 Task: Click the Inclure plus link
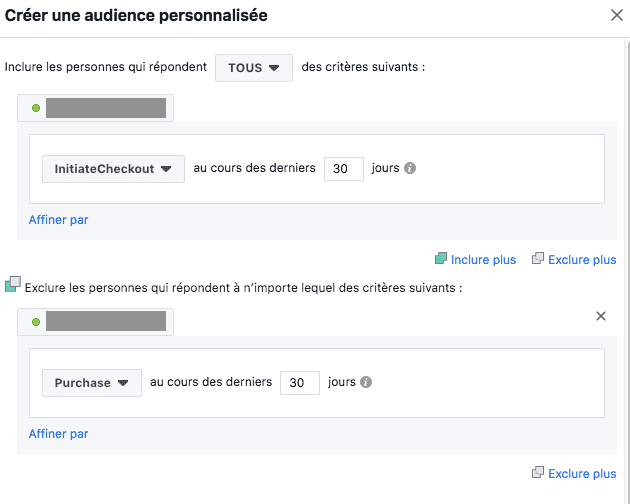tap(483, 260)
